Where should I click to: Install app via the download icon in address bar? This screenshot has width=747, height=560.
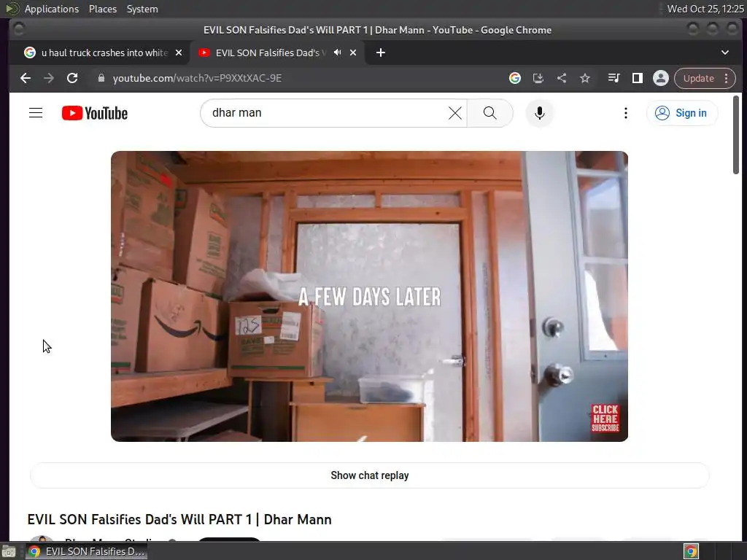point(538,78)
